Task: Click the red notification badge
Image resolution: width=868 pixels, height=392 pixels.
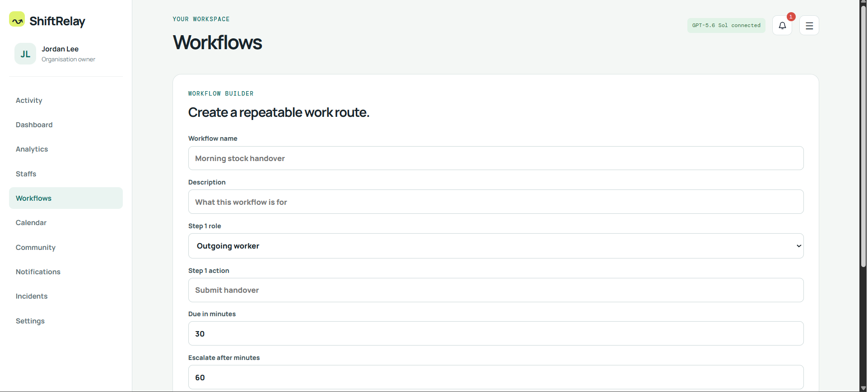Action: click(791, 17)
